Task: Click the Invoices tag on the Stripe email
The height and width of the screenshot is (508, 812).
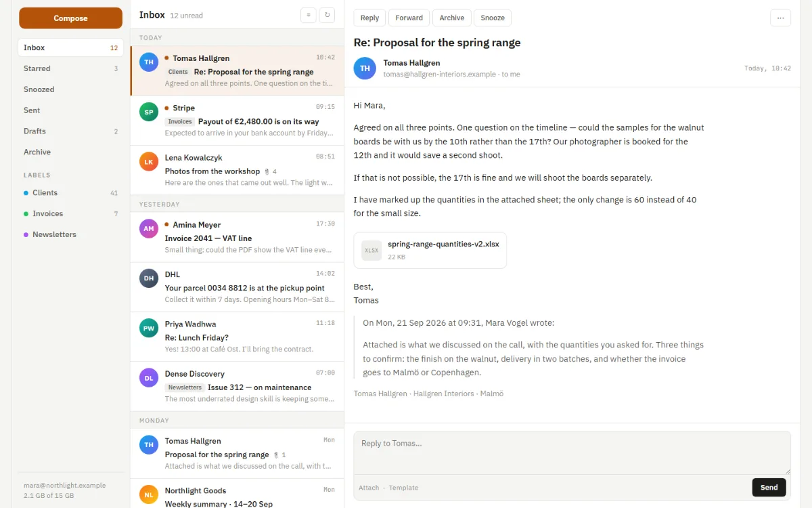Action: pyautogui.click(x=180, y=122)
